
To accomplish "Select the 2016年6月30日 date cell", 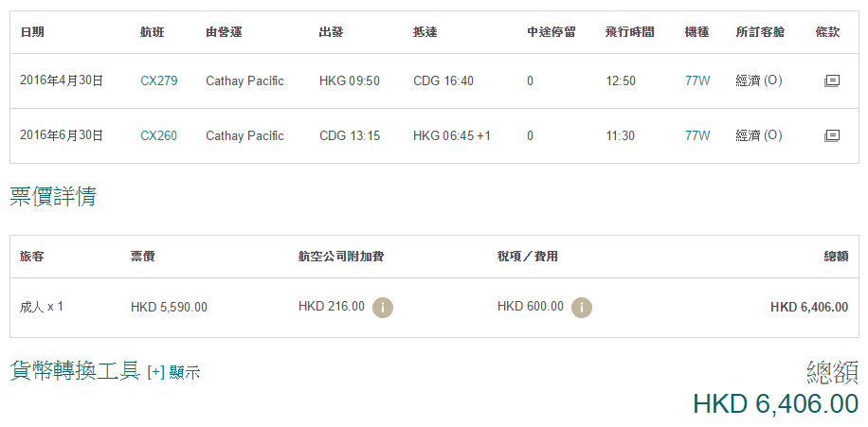I will [62, 136].
